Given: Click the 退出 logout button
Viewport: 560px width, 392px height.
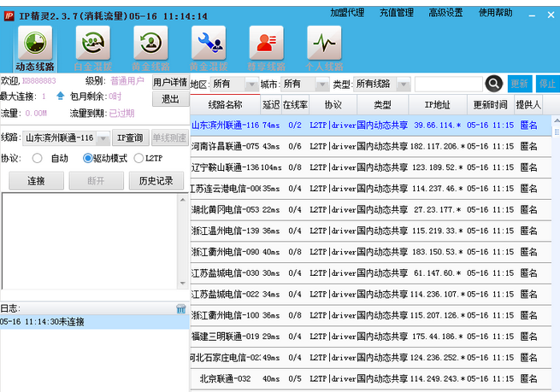Looking at the screenshot, I should coord(170,99).
